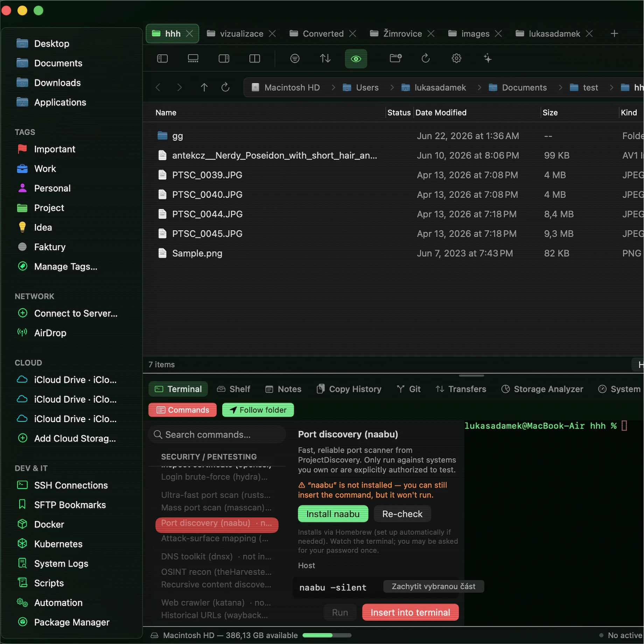
Task: Switch to the Git panel tab
Action: coord(409,389)
